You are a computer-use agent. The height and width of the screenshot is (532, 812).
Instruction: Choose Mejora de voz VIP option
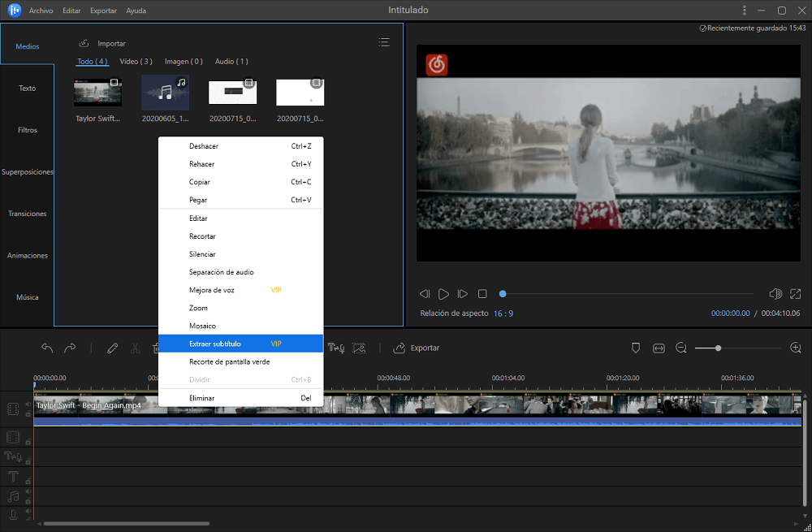pyautogui.click(x=241, y=290)
